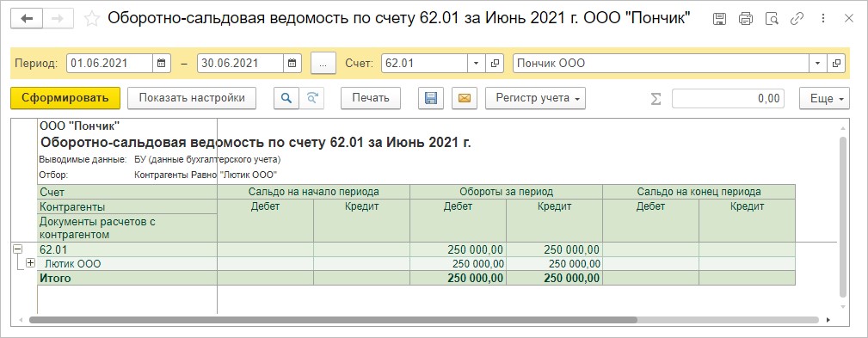Screen dimensions: 868x338
Task: Select Лютик ООО credit turnover 250 000,00
Action: pos(554,264)
